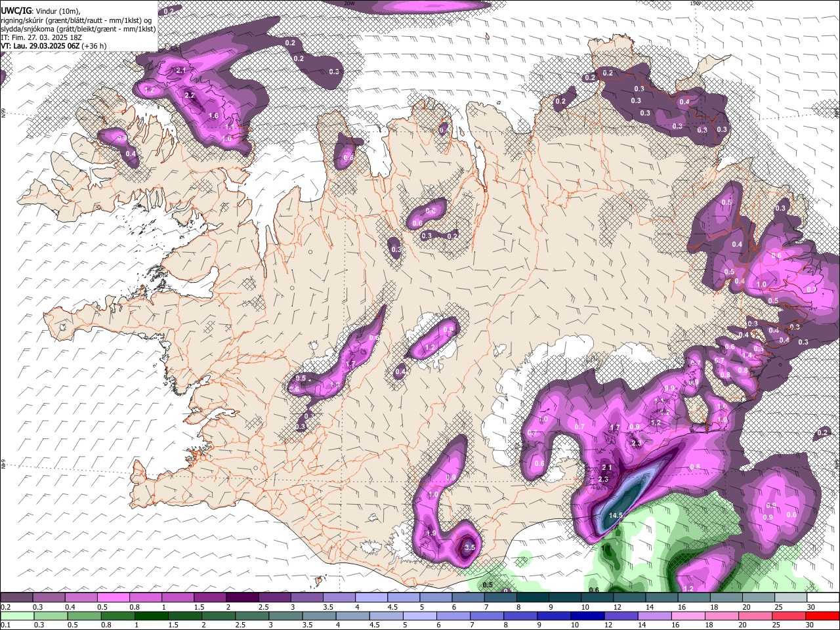The image size is (840, 630).
Task: Select the 3.5 value on the map
Action: click(x=469, y=547)
